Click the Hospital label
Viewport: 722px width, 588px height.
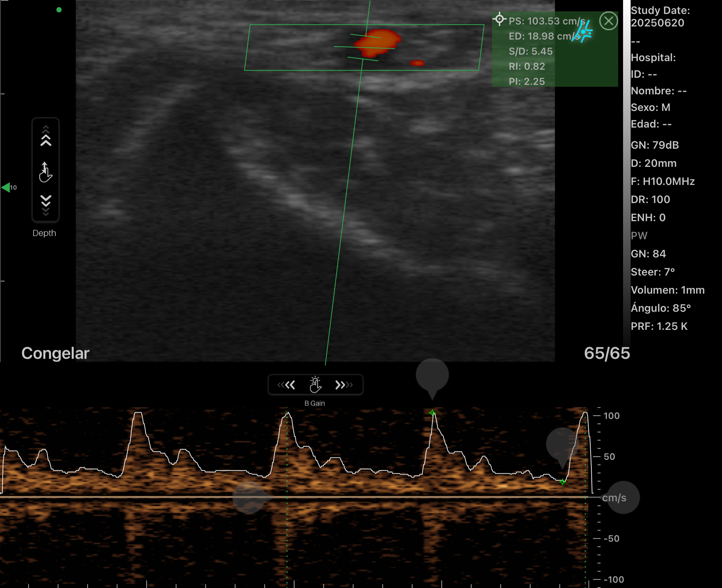pos(653,58)
